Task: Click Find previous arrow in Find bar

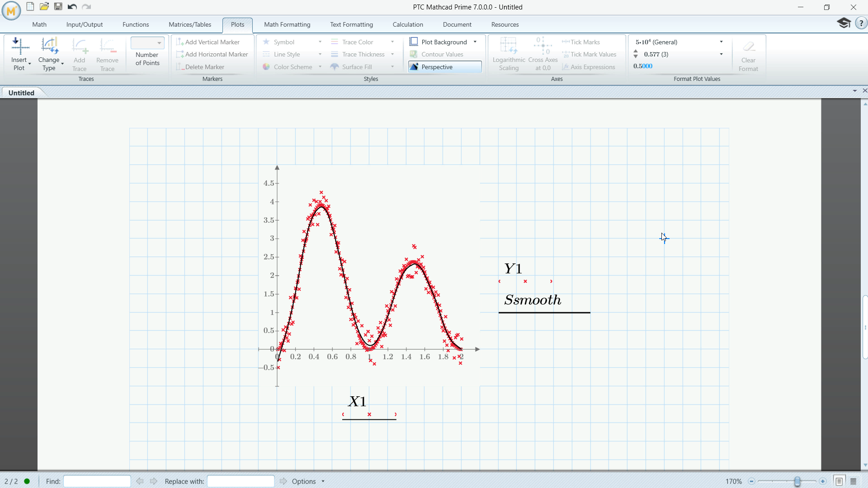Action: (140, 481)
